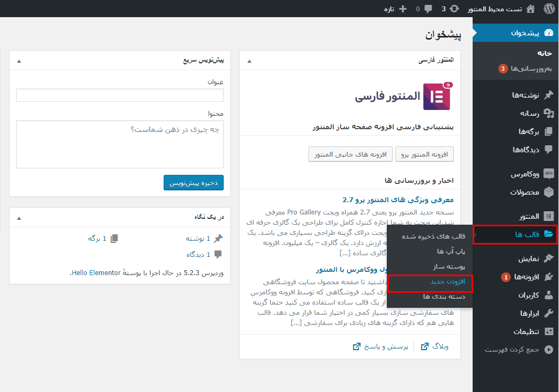Open the 1 نوشته link
This screenshot has width=559, height=392.
[198, 239]
